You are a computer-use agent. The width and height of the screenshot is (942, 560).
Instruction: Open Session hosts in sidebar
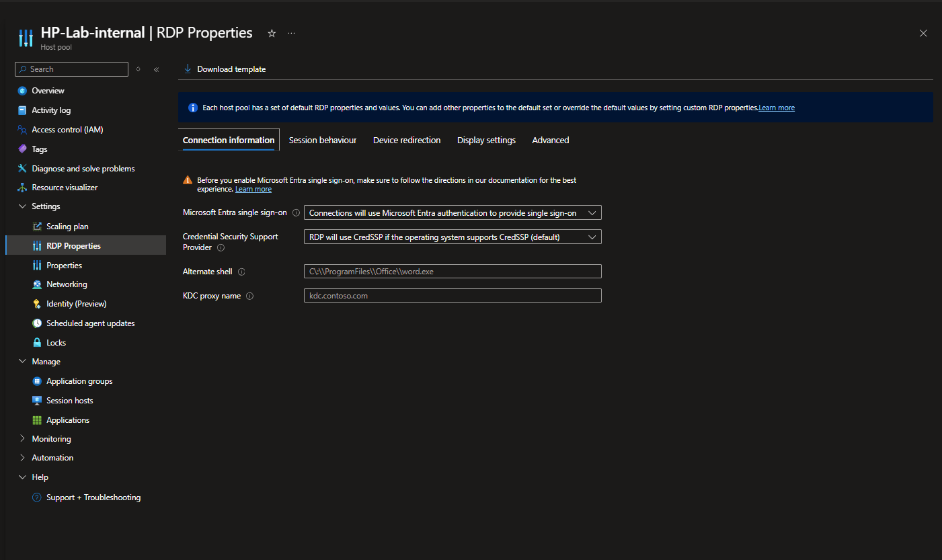pos(70,401)
